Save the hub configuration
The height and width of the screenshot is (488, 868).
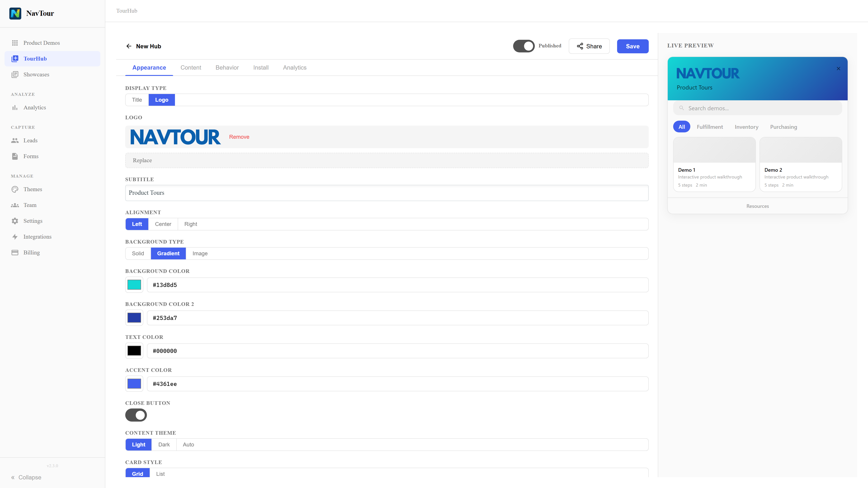632,46
